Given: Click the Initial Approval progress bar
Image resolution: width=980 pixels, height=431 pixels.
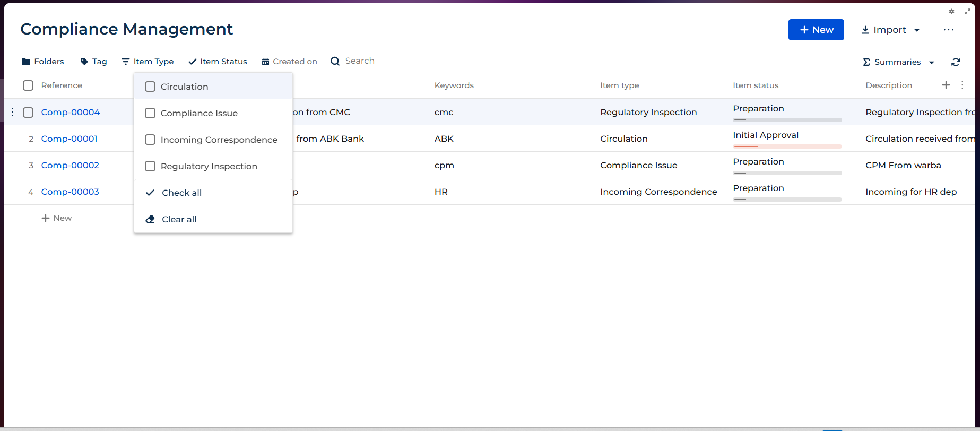Looking at the screenshot, I should coord(787,146).
